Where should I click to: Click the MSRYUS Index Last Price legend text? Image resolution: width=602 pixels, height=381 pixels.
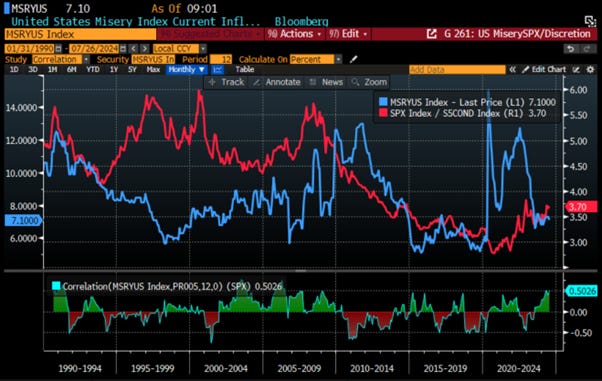click(473, 102)
